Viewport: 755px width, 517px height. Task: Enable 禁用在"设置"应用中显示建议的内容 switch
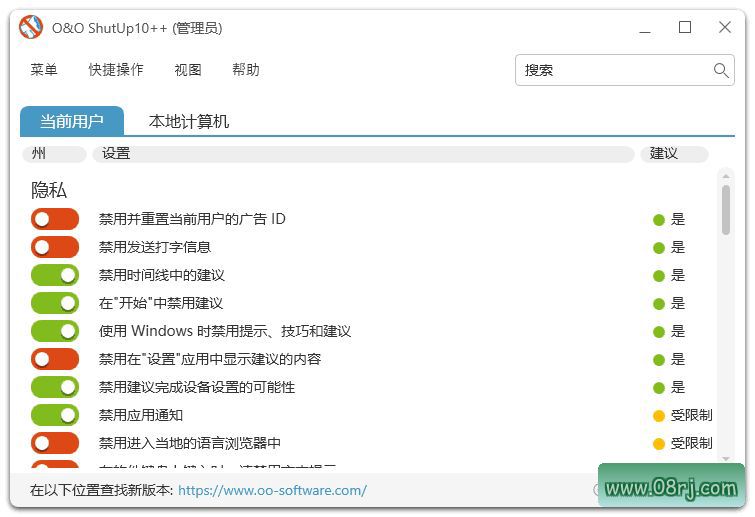click(55, 359)
